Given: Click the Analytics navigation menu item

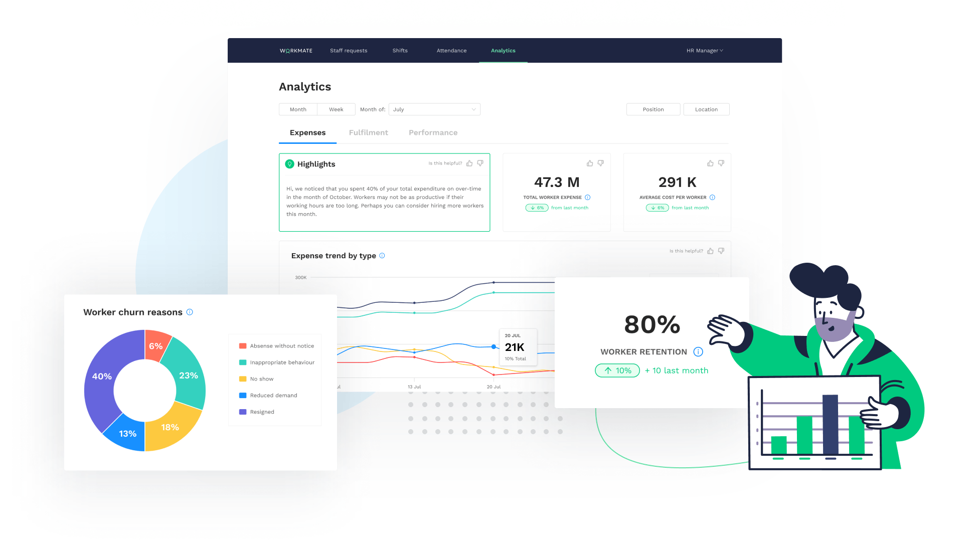Looking at the screenshot, I should click(504, 51).
